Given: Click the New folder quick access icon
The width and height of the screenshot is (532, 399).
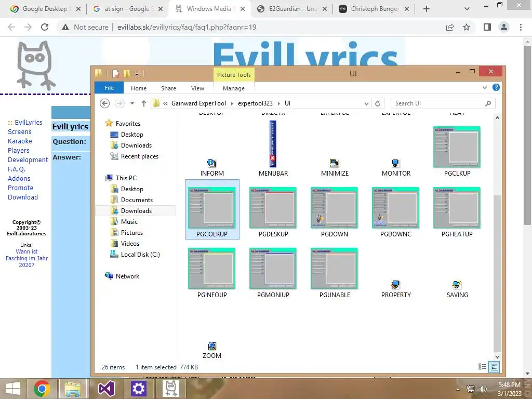Looking at the screenshot, I should pyautogui.click(x=127, y=73).
